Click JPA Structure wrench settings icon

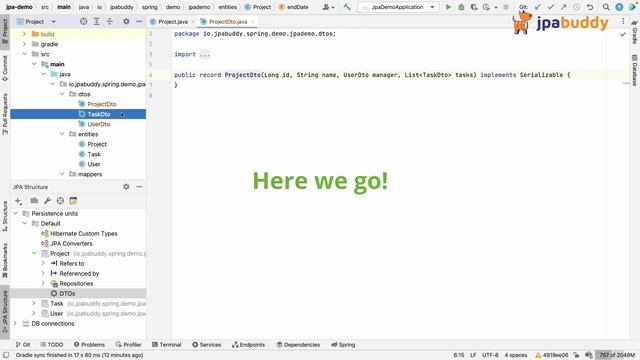coord(47,201)
